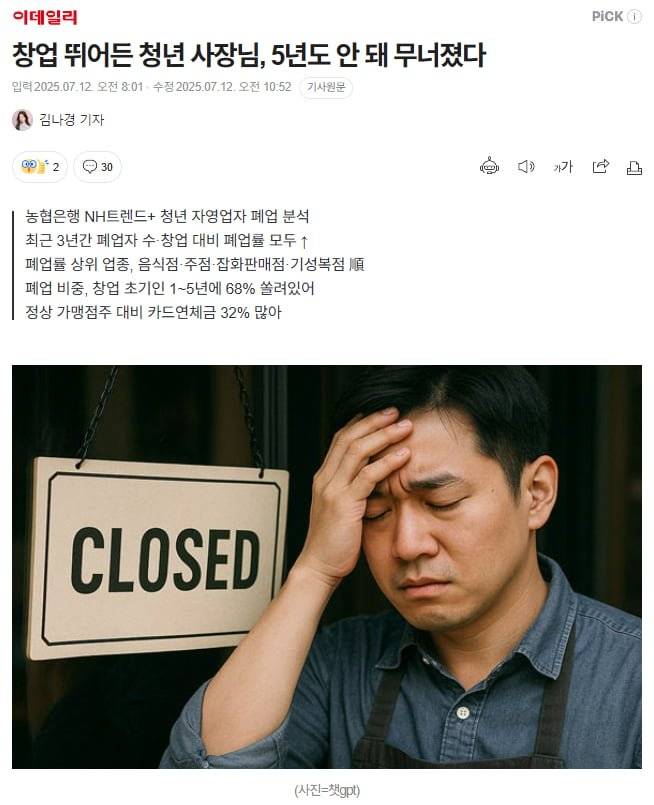This screenshot has height=805, width=654.
Task: Click the 수정 date timestamp
Action: click(222, 87)
